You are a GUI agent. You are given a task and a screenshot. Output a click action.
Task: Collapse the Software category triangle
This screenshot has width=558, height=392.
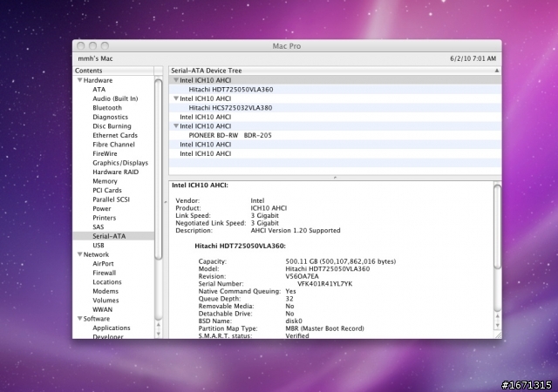[x=80, y=318]
